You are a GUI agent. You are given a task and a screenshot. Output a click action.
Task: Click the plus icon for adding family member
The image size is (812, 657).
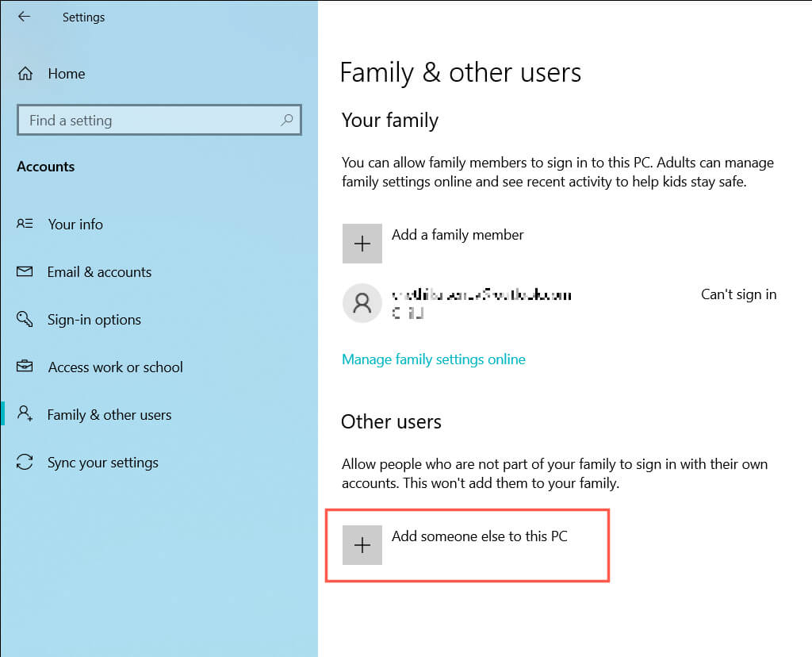coord(362,243)
